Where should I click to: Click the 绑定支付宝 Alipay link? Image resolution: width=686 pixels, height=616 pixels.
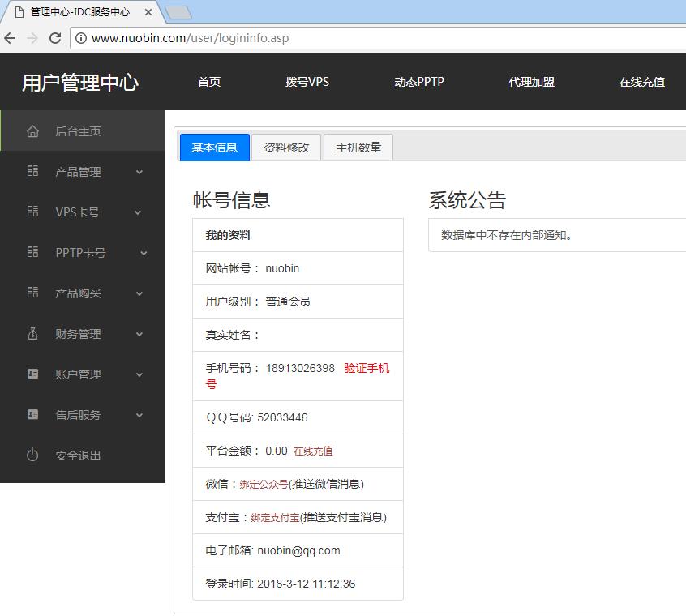[275, 517]
